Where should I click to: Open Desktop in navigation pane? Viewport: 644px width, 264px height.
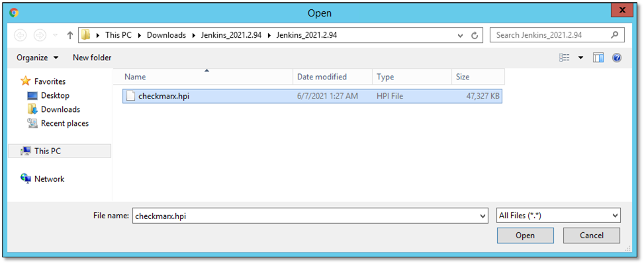[x=48, y=95]
